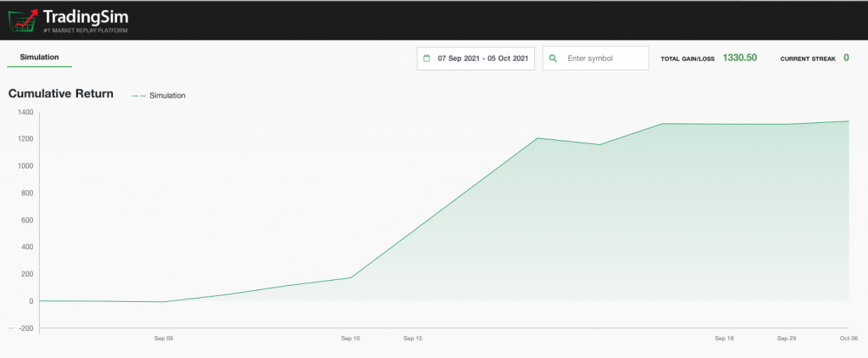Viewport: 868px width, 358px height.
Task: Click the TOTAL GAIN/LOSS label
Action: [x=687, y=59]
